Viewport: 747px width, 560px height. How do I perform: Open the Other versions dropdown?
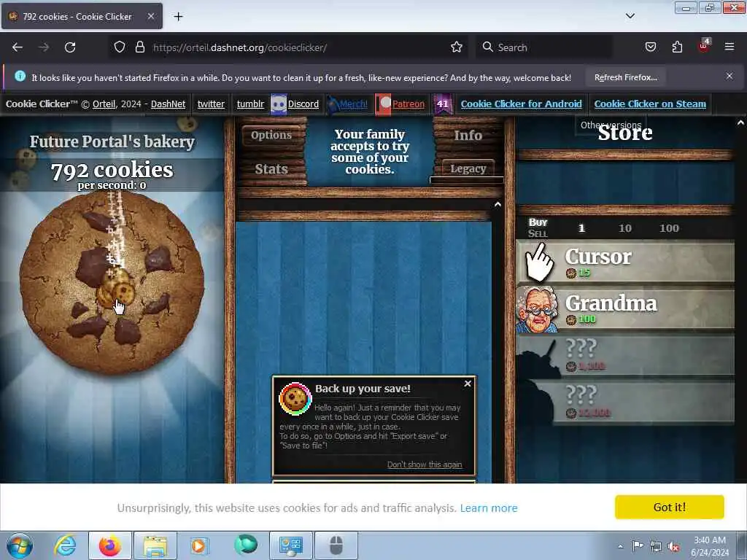point(611,125)
